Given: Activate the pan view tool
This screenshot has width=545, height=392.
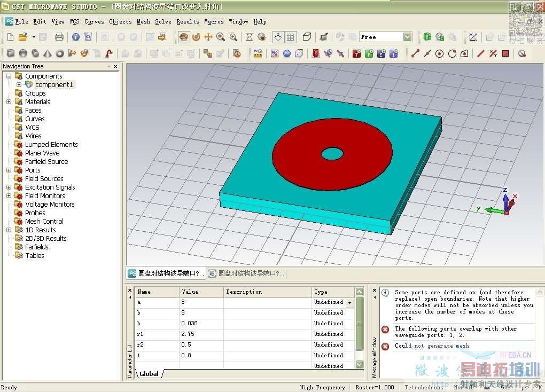Looking at the screenshot, I should [208, 37].
